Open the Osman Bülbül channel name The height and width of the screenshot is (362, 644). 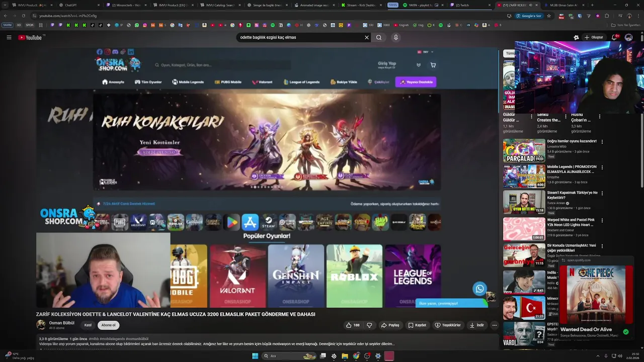click(61, 323)
